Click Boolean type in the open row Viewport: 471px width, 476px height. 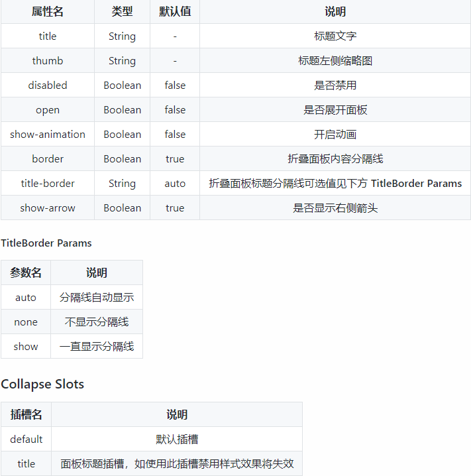[x=123, y=110]
